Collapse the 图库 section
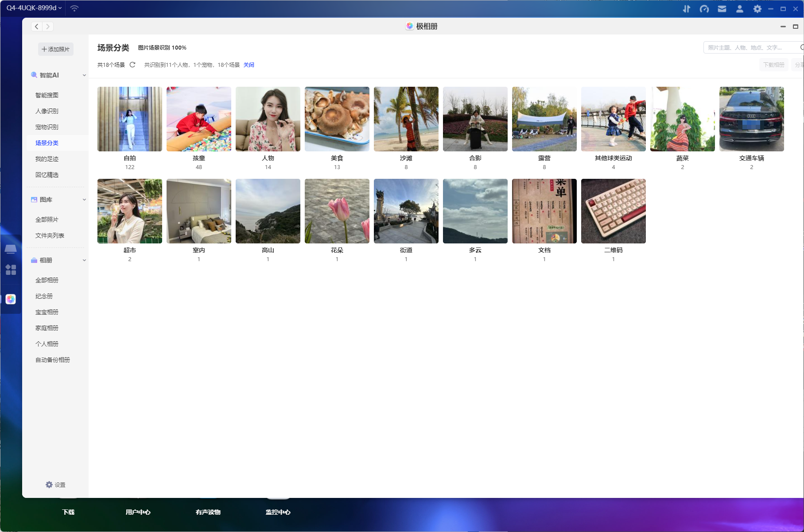Image resolution: width=804 pixels, height=532 pixels. [x=84, y=200]
